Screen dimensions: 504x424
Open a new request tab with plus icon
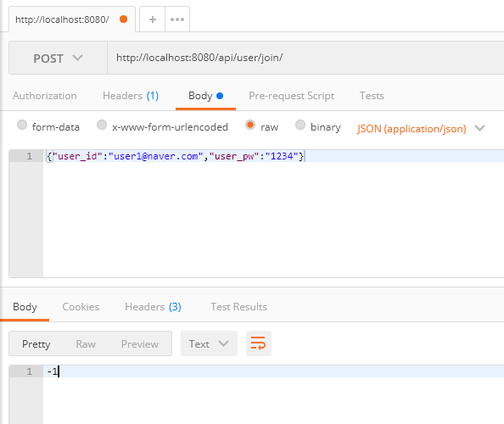point(153,20)
